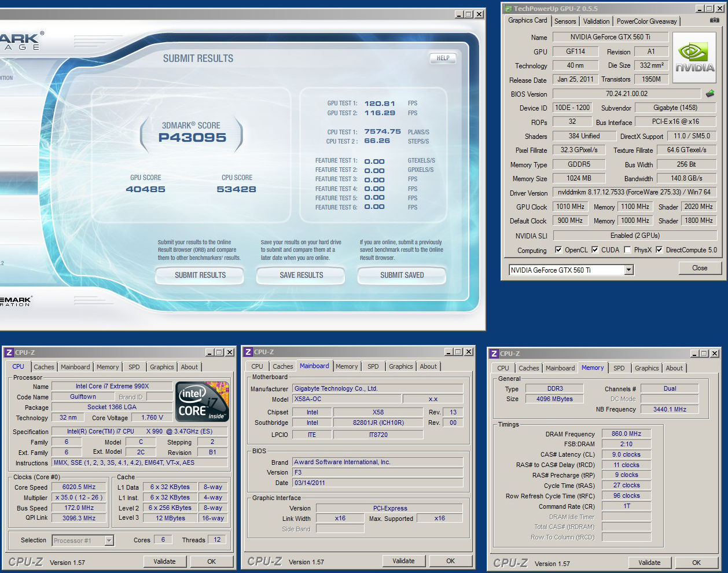Click the mainboard model field X58A-OC

point(346,399)
